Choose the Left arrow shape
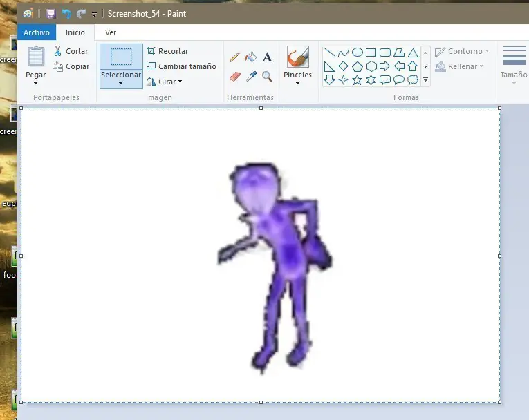 (399, 66)
